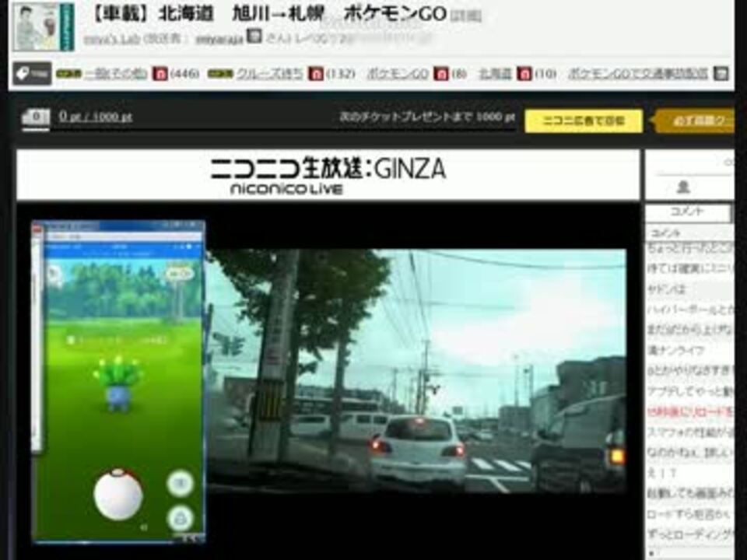Open dictionary icon with count (132)
The width and height of the screenshot is (747, 560).
(x=316, y=74)
